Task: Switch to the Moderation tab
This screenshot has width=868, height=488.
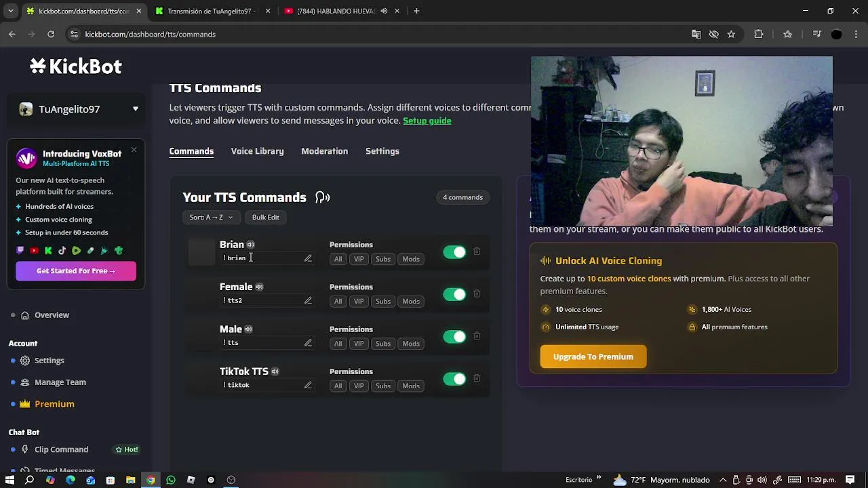Action: point(324,151)
